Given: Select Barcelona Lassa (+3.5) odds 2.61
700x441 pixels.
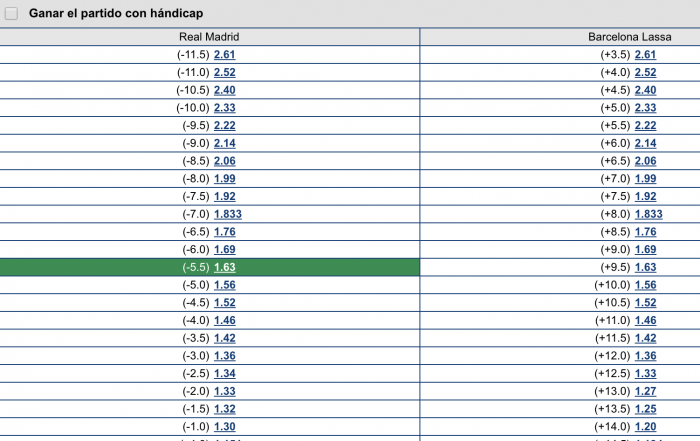Looking at the screenshot, I should (x=646, y=54).
